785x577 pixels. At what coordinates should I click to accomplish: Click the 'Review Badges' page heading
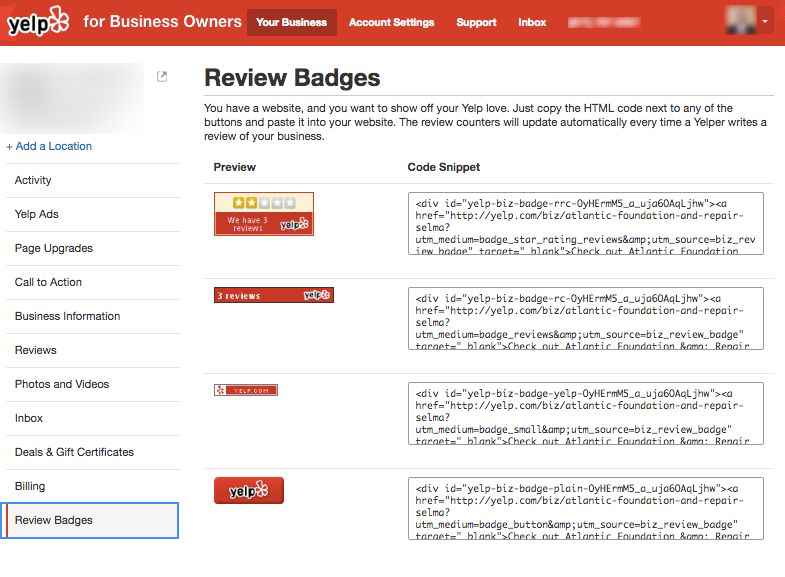click(x=292, y=78)
